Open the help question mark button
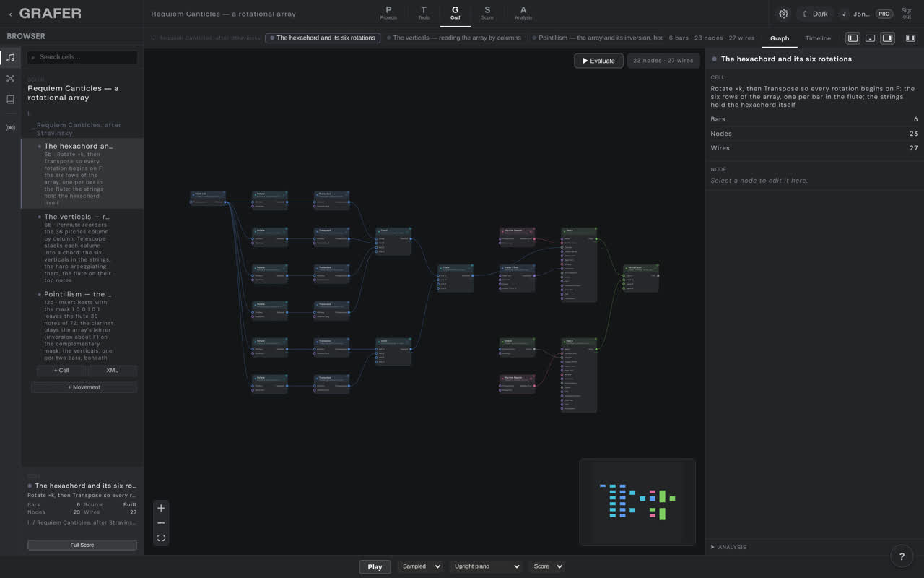924x578 pixels. [x=902, y=556]
